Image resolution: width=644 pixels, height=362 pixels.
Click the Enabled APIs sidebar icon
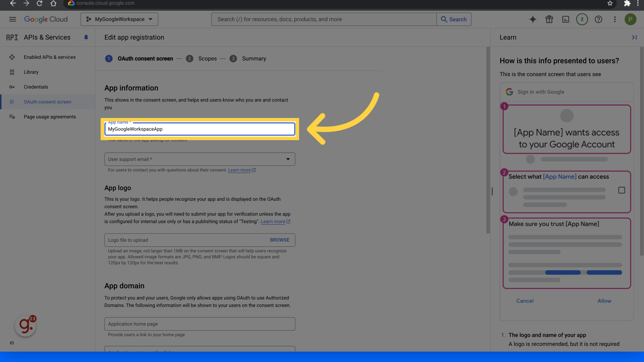(x=12, y=57)
